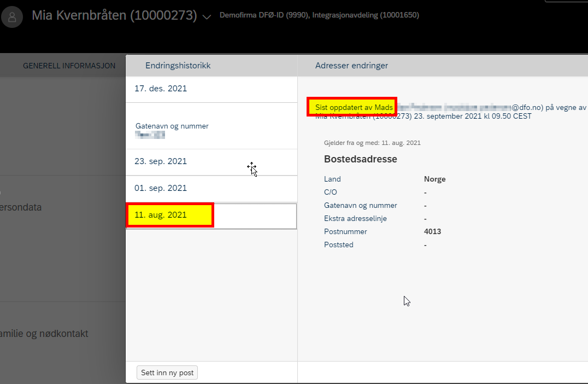The width and height of the screenshot is (588, 384).
Task: Click the Gjelder fra og med date text
Action: (x=372, y=143)
